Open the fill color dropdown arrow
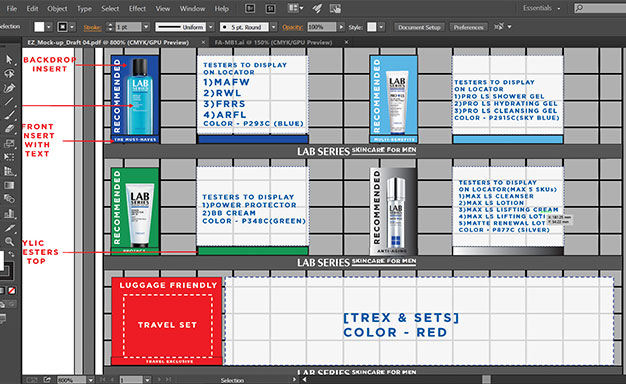The image size is (626, 384). (49, 27)
